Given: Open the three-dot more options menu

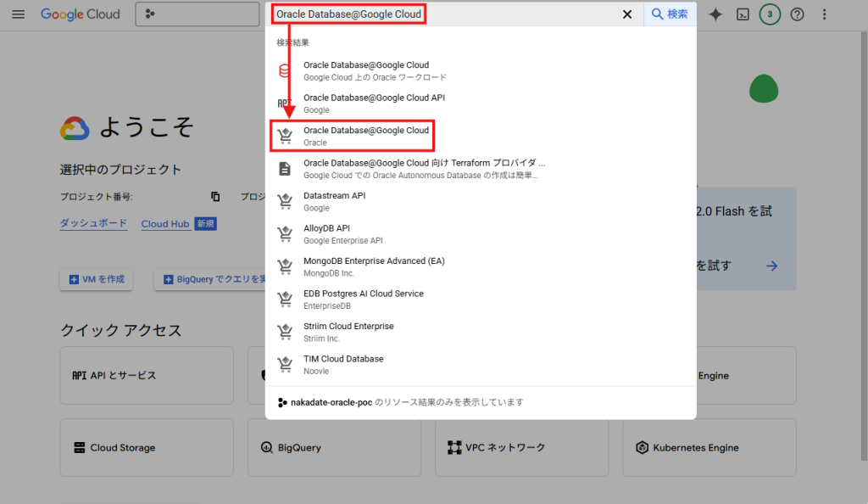Looking at the screenshot, I should tap(825, 14).
